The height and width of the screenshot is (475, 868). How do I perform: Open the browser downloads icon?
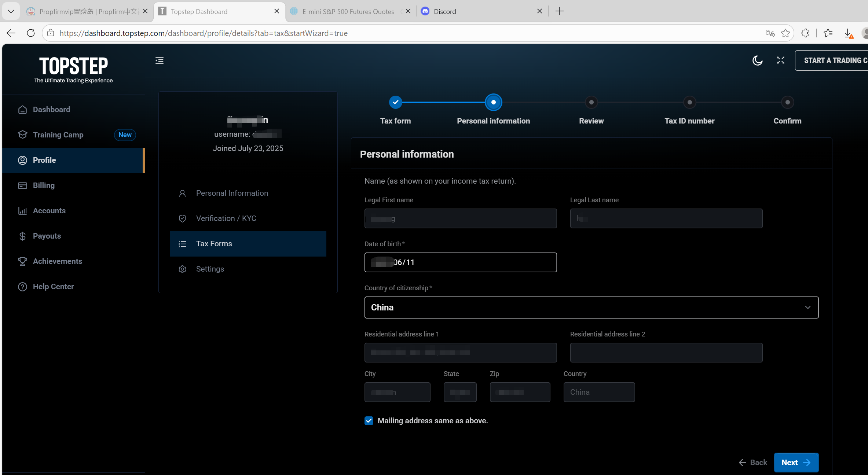click(x=848, y=33)
